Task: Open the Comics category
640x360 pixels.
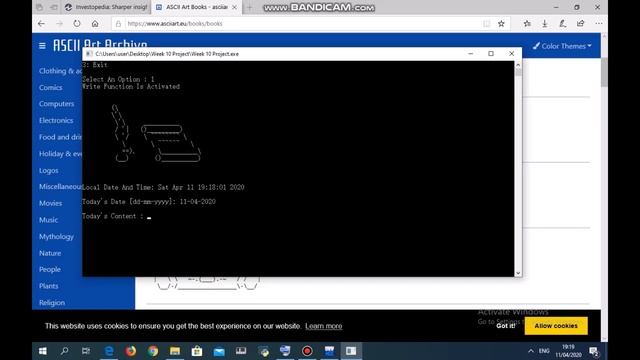Action: tap(51, 87)
